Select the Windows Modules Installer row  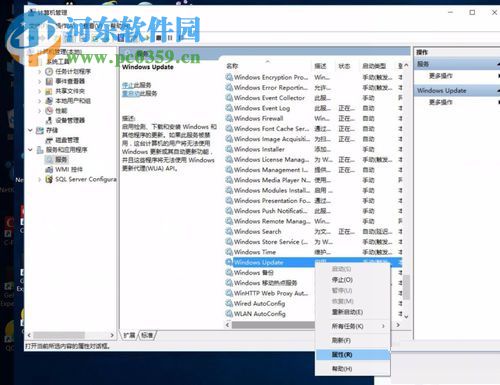pos(313,190)
